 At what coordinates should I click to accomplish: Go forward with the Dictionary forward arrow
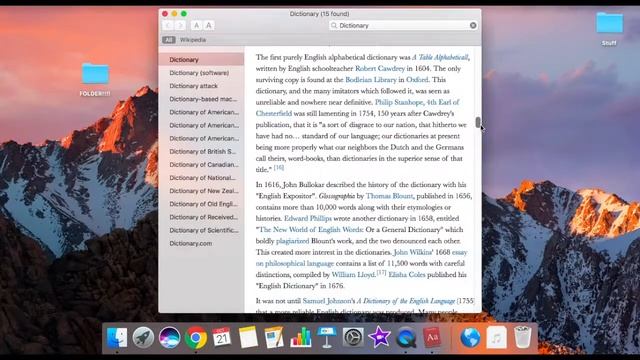pos(180,25)
